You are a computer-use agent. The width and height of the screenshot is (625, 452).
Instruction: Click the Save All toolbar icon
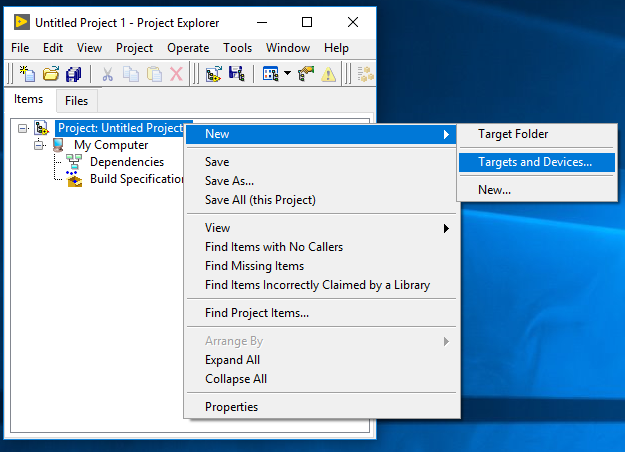(x=74, y=74)
